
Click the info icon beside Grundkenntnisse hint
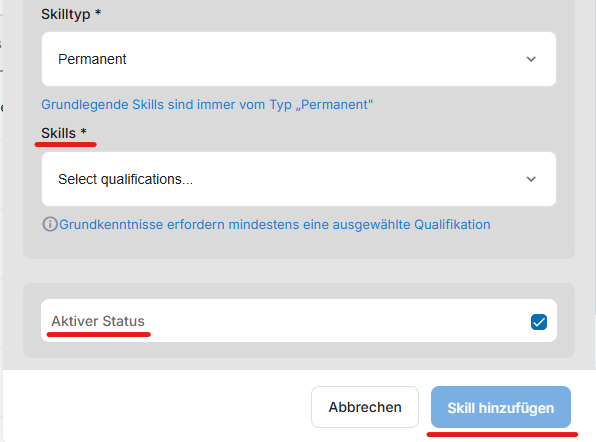pos(50,224)
